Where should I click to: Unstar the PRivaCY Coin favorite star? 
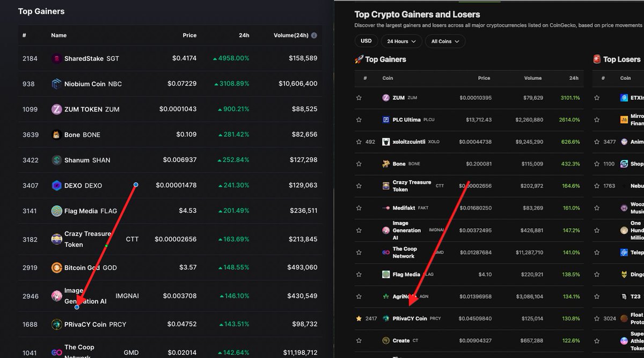coord(358,318)
